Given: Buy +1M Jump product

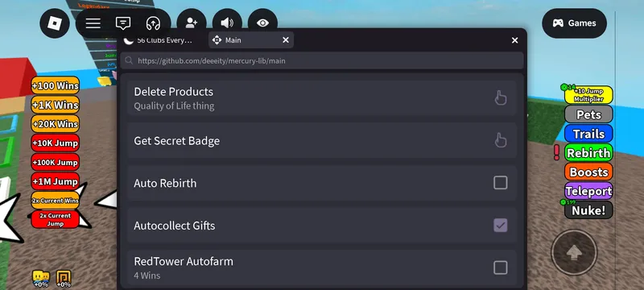Looking at the screenshot, I should pyautogui.click(x=55, y=181).
